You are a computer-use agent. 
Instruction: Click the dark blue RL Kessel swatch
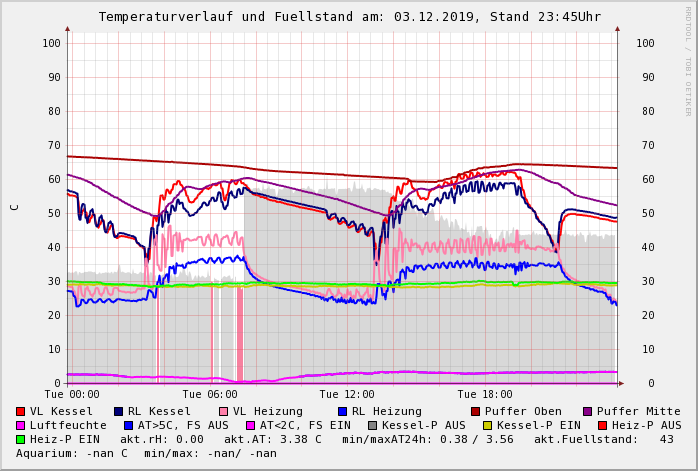coord(118,411)
